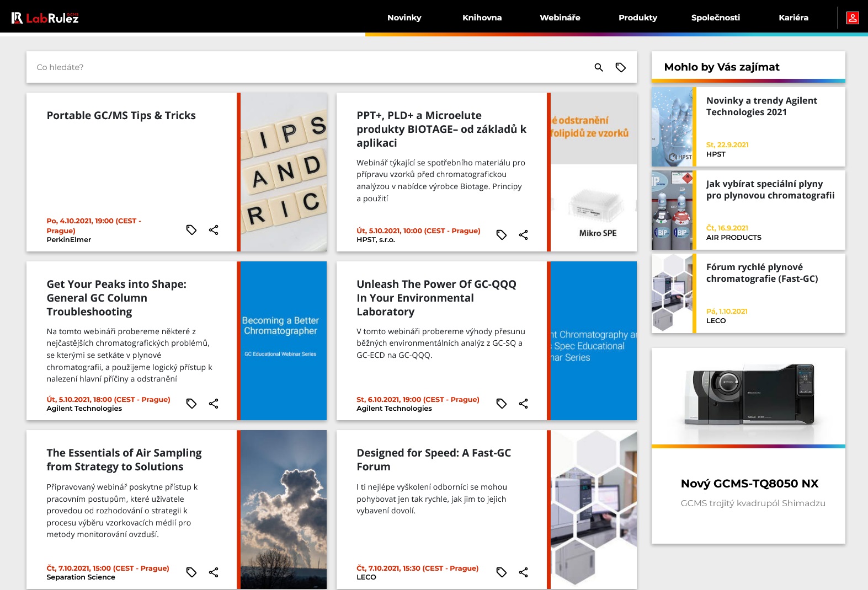The width and height of the screenshot is (868, 590).
Task: Click 'Separation Science' company name
Action: (81, 577)
